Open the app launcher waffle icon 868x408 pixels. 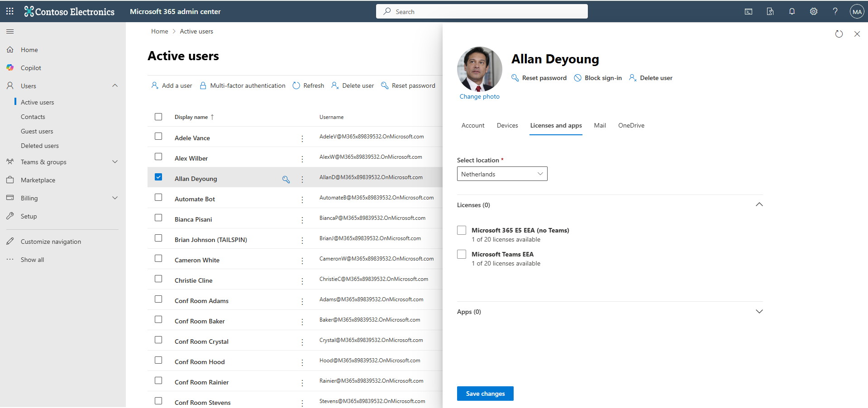[10, 11]
